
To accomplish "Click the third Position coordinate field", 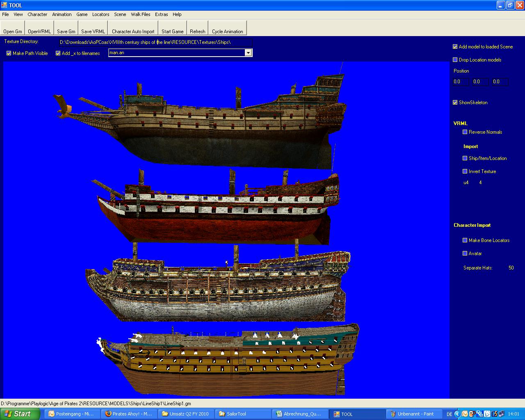I will (500, 82).
